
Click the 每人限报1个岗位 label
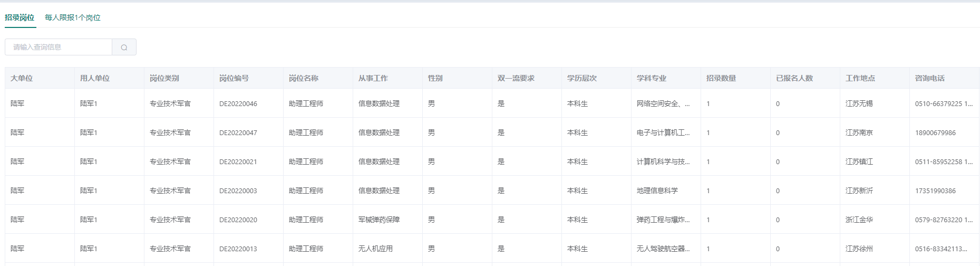(73, 17)
